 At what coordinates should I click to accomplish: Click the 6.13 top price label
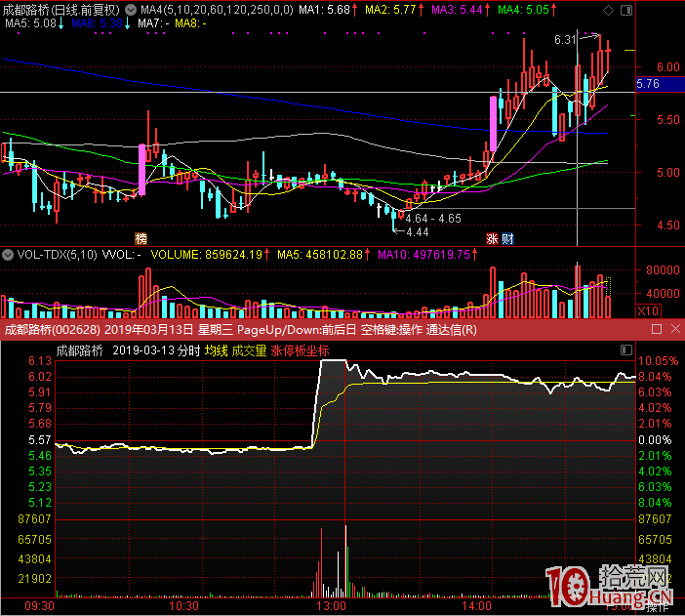tap(40, 361)
